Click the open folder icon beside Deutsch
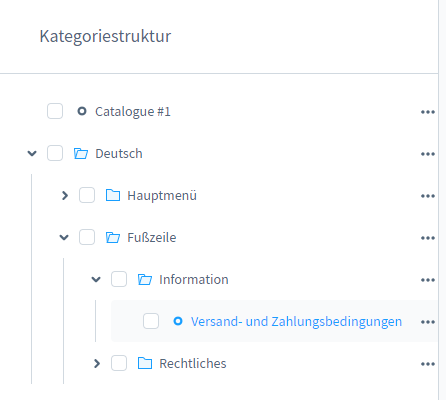Viewport: 446px width, 400px height. tap(81, 153)
